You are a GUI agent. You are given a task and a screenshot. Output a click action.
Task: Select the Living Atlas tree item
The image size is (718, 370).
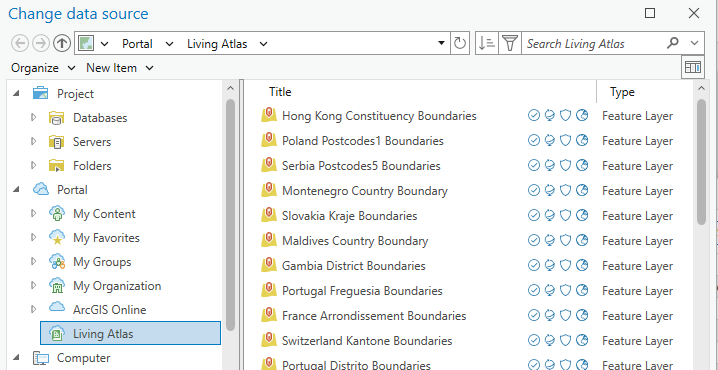[131, 333]
